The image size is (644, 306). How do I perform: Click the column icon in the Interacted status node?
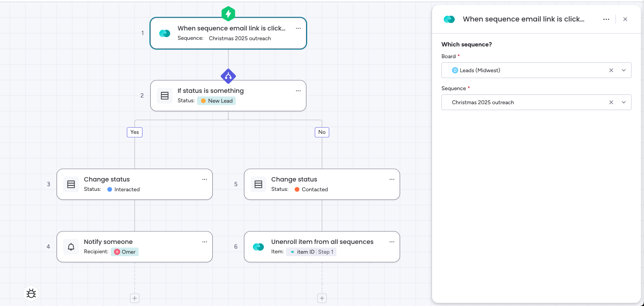(x=71, y=184)
